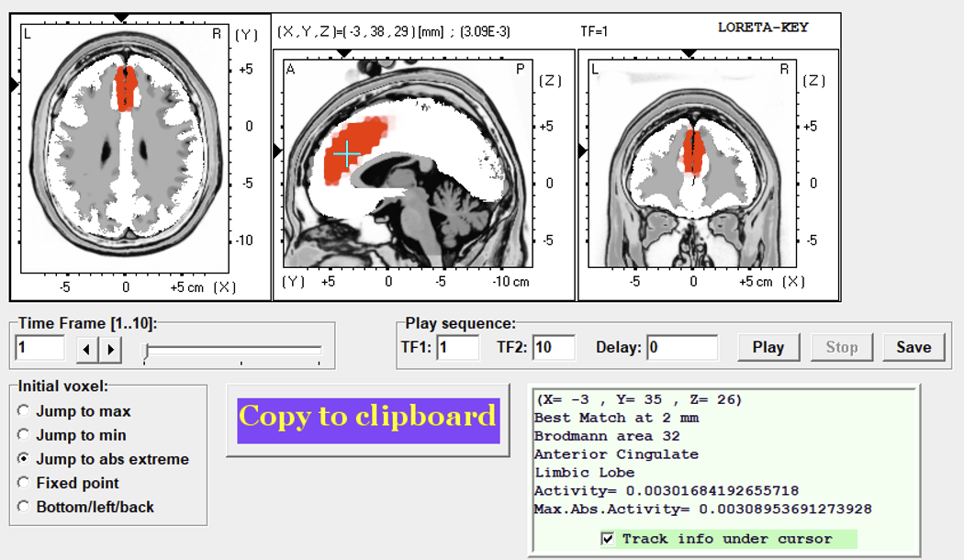
Task: Select the Jump to min option
Action: (x=23, y=434)
